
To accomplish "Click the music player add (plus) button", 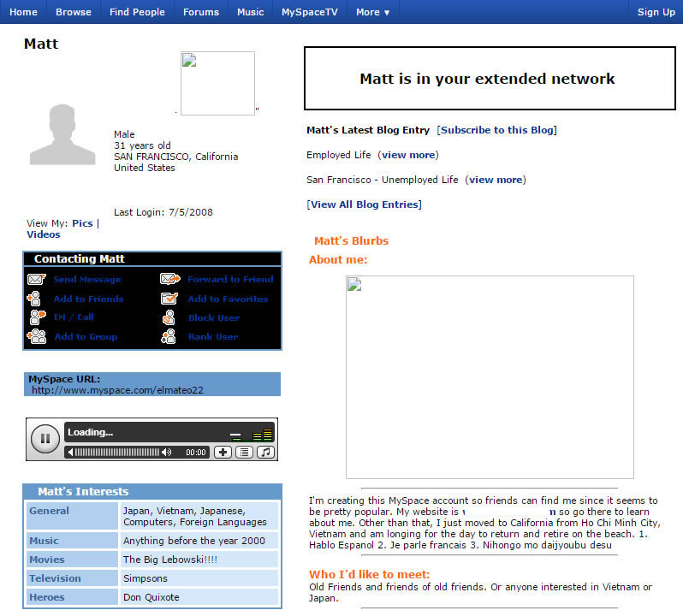I will pos(223,453).
